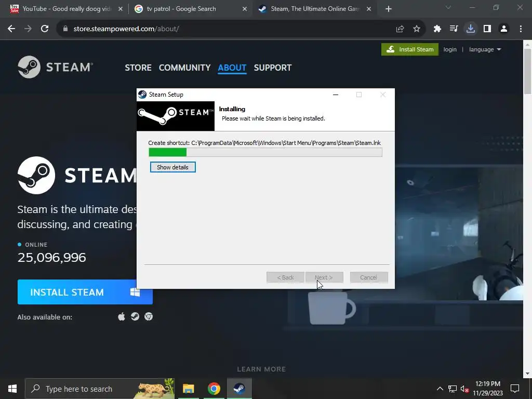Click the Back button in Steam Setup

click(285, 277)
